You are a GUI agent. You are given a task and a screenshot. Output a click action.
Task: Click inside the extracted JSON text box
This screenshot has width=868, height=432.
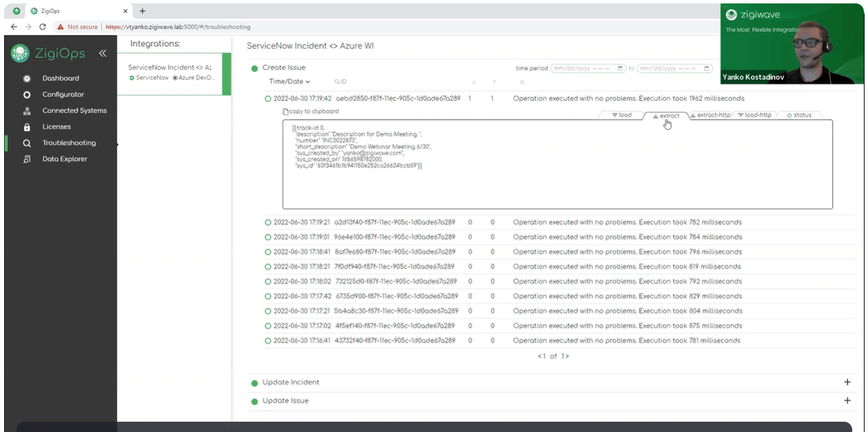558,165
